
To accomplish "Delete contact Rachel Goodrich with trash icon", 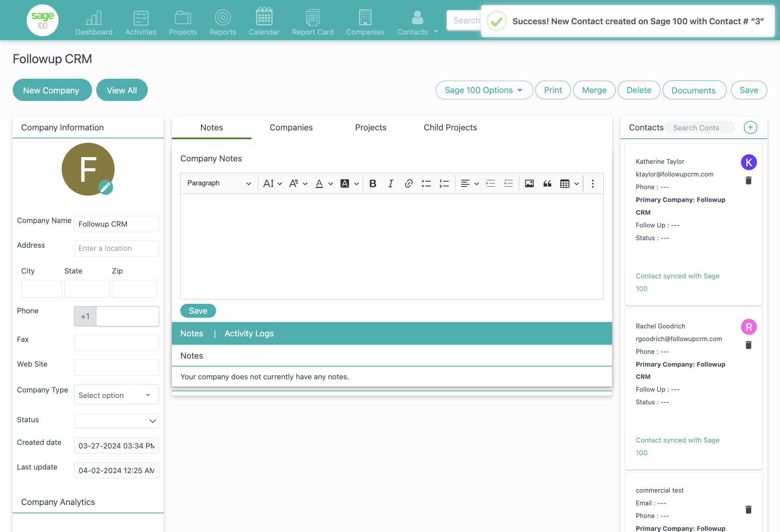I will [x=749, y=345].
